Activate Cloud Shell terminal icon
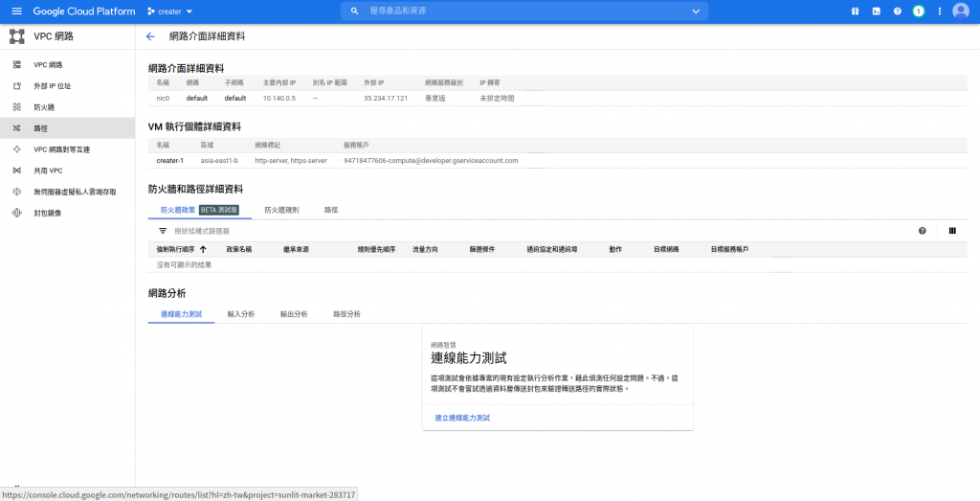 click(x=877, y=11)
